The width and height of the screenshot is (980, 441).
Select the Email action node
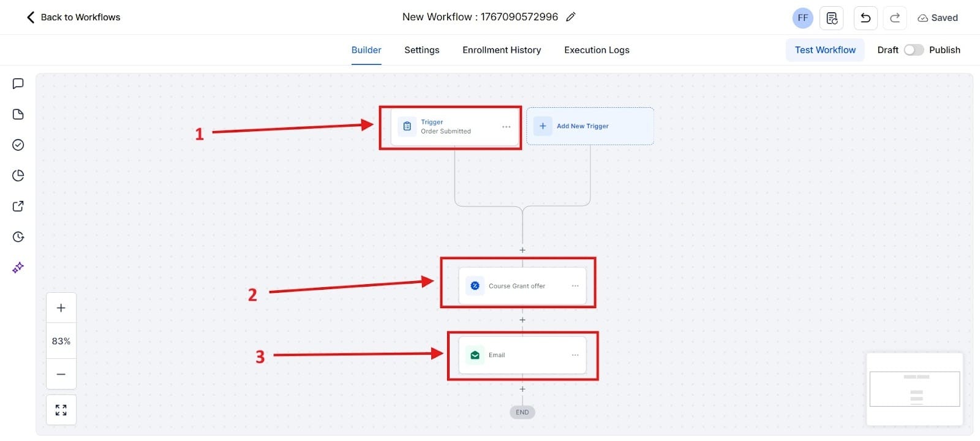tap(522, 355)
